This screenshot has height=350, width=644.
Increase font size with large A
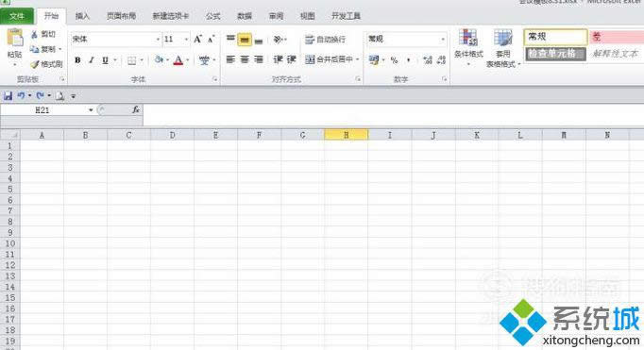pos(197,40)
